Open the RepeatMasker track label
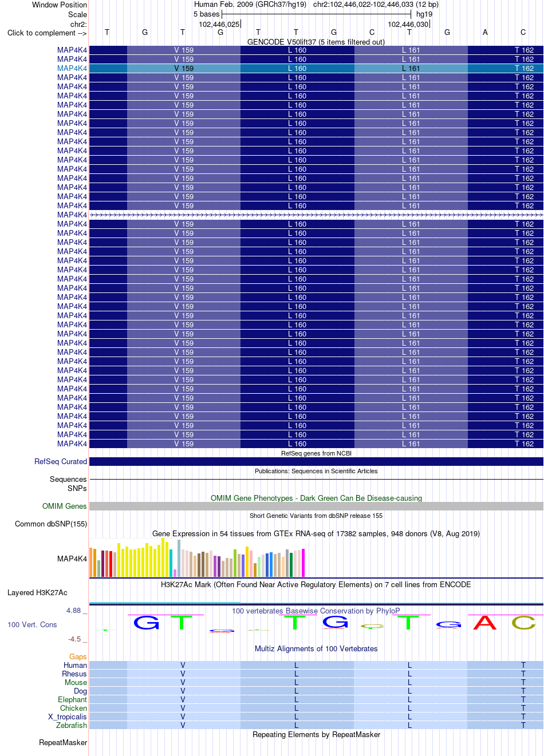The height and width of the screenshot is (756, 544). [x=63, y=742]
